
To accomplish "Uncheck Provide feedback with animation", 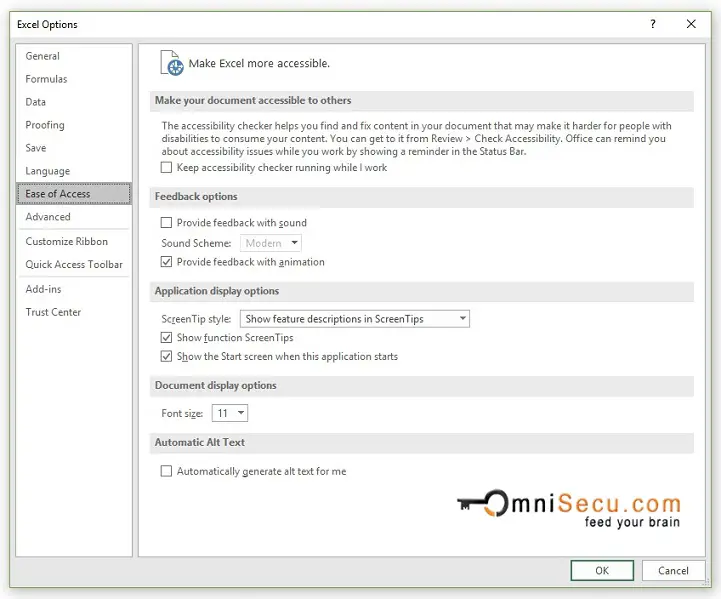I will [166, 262].
